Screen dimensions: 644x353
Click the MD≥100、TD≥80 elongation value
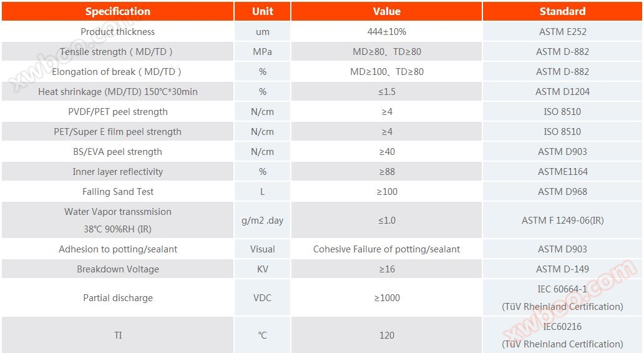(x=386, y=72)
